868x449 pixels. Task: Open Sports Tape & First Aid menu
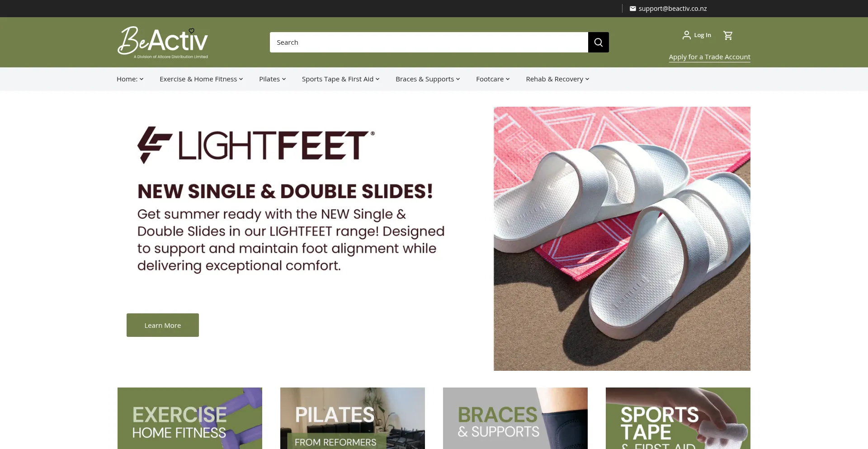tap(340, 79)
